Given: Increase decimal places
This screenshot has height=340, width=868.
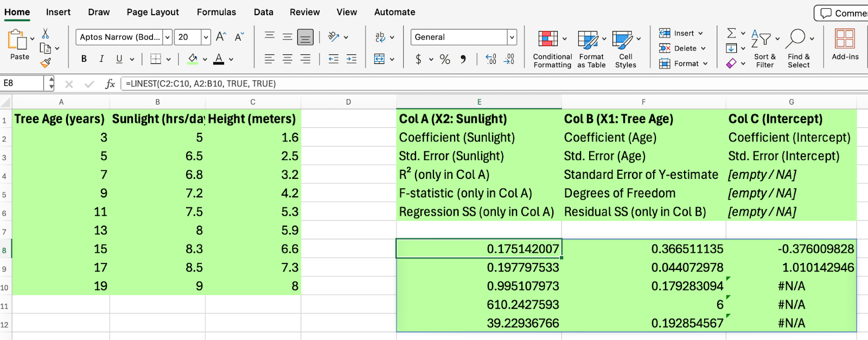Looking at the screenshot, I should [491, 59].
